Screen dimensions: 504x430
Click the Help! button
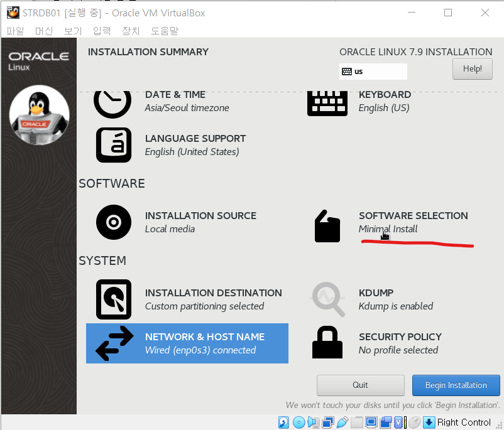pos(472,68)
